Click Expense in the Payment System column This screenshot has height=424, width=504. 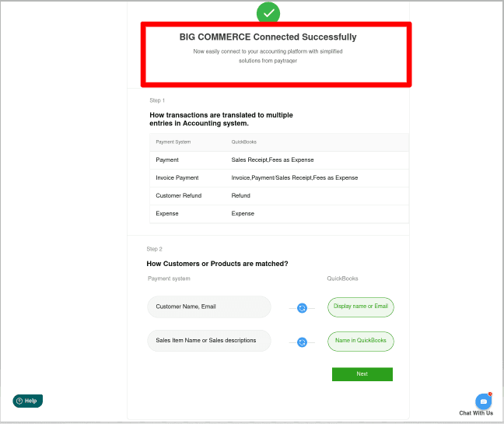coord(167,213)
